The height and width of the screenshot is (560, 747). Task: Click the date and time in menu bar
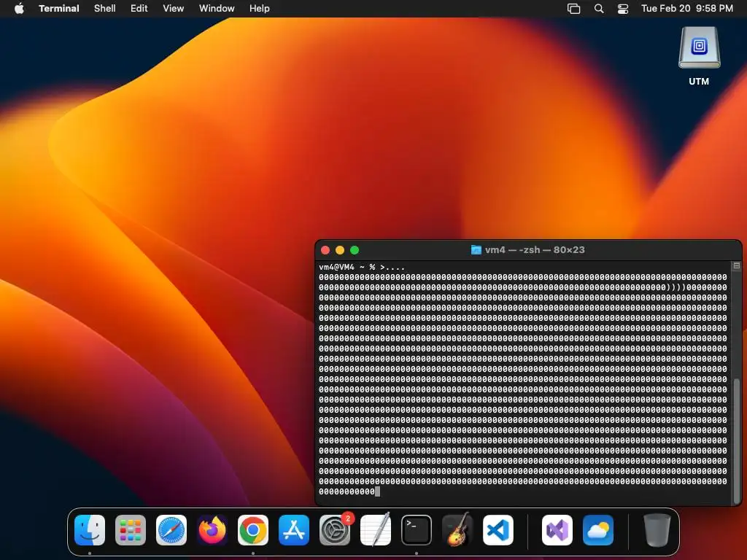687,9
